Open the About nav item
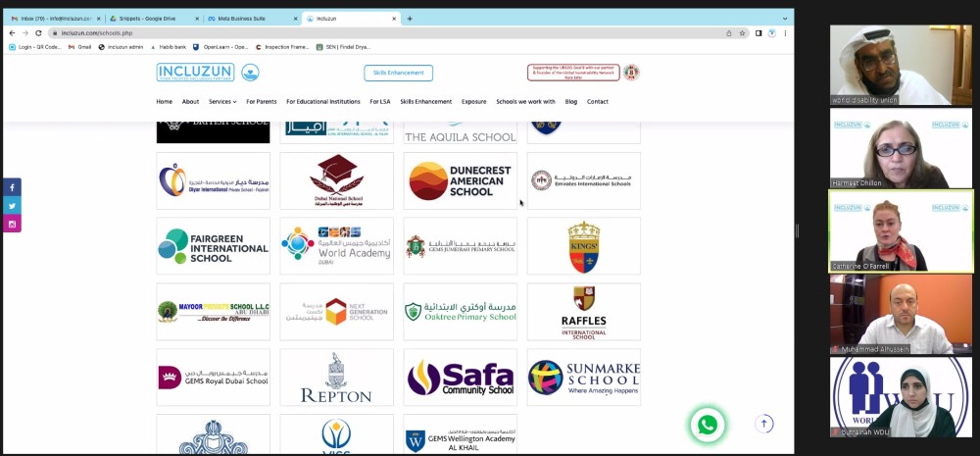Viewport: 980px width, 456px height. pyautogui.click(x=191, y=101)
